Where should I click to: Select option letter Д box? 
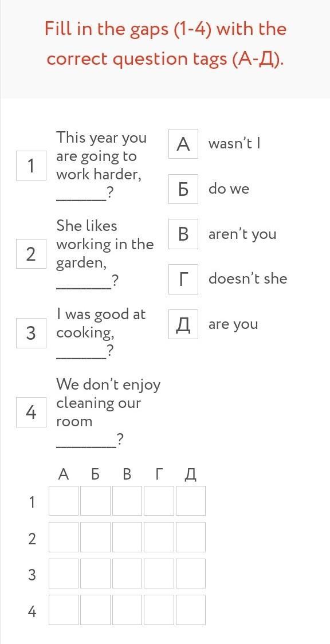pyautogui.click(x=183, y=324)
